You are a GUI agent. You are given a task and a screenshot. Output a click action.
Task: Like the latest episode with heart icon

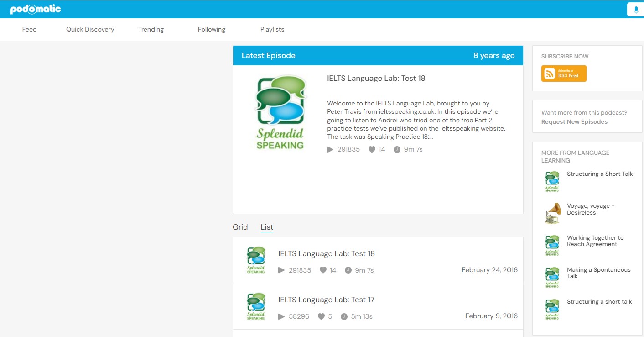(x=372, y=149)
